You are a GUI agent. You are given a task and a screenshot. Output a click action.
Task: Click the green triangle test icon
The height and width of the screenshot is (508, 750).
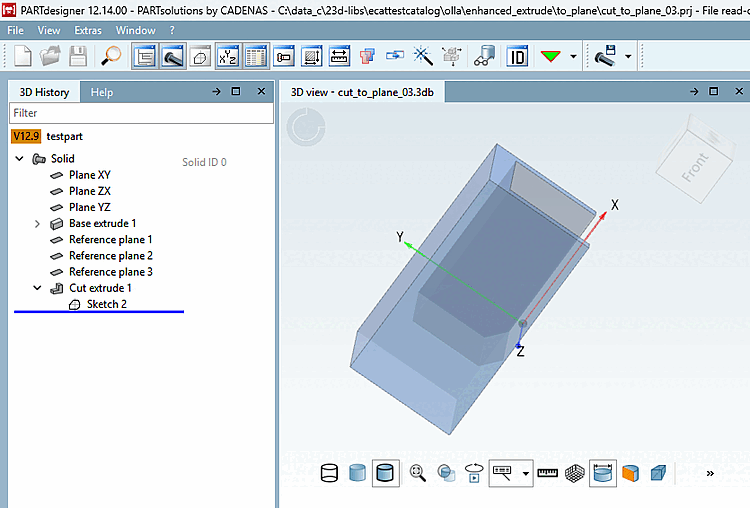tap(551, 56)
